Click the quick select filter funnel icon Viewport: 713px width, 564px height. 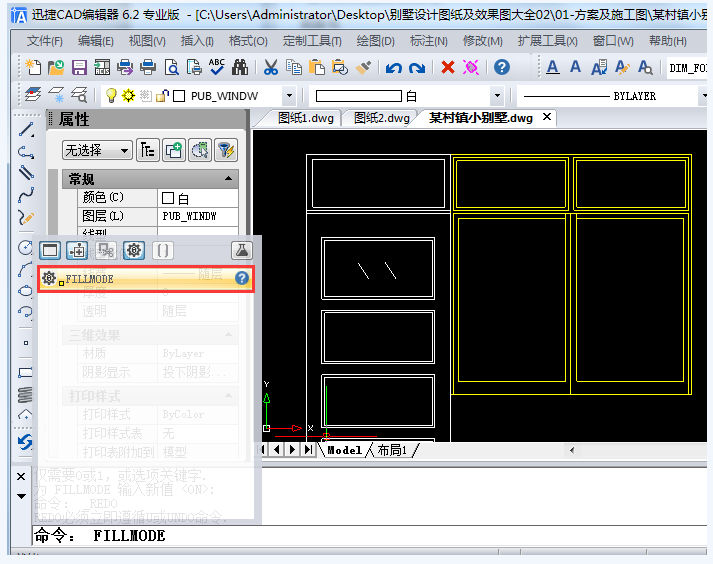(x=226, y=150)
